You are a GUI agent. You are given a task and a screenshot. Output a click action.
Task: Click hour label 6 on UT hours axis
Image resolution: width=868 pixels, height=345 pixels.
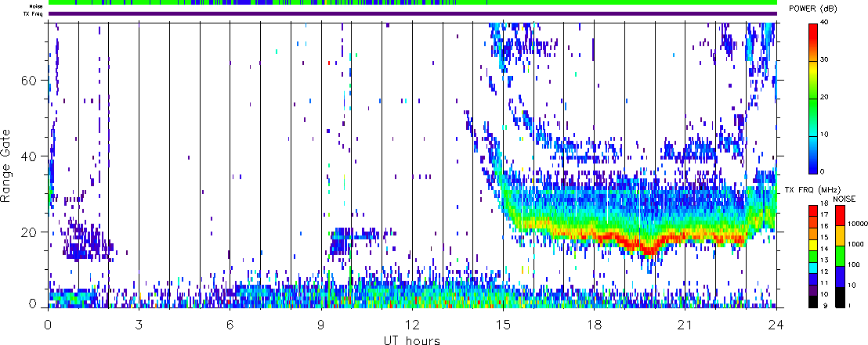(x=230, y=324)
